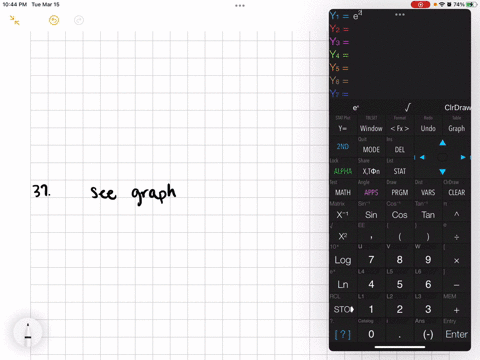Screen dimensions: 480x360
Task: Open the multitasking three dots at top center
Action: (x=240, y=6)
